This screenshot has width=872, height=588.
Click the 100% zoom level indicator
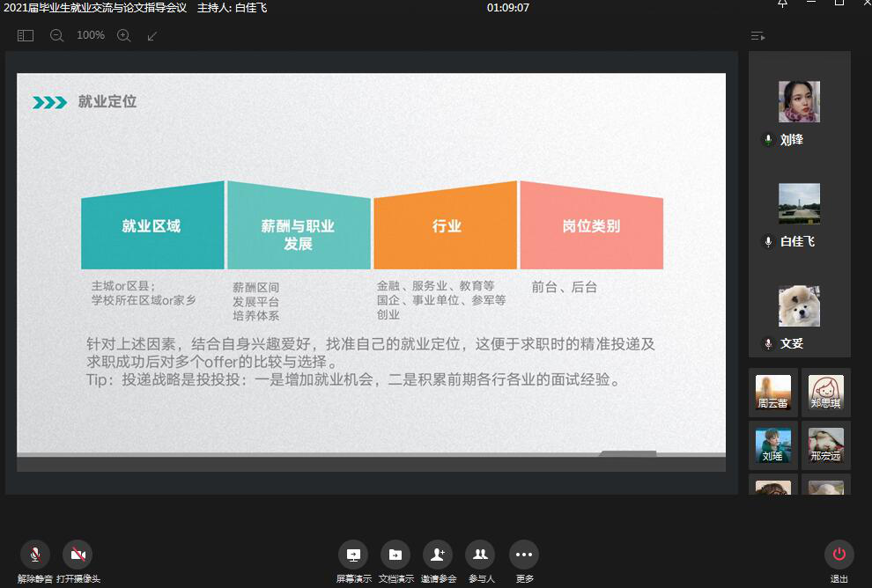(x=91, y=35)
